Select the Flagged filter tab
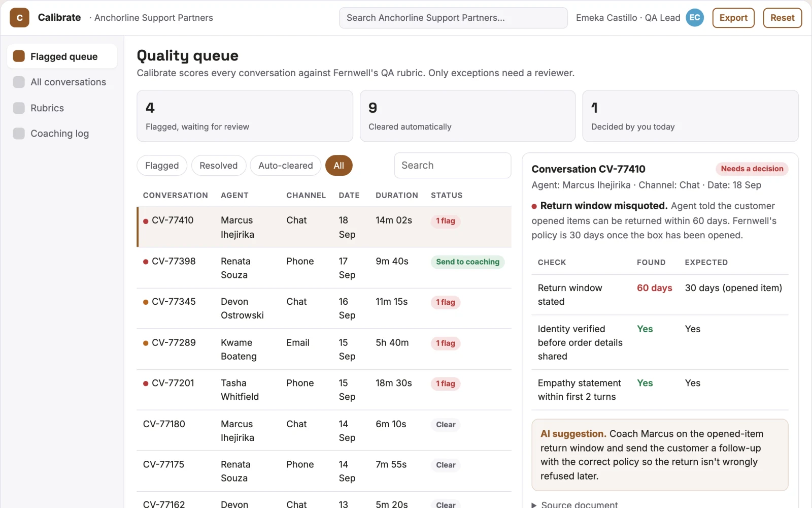 [x=162, y=166]
